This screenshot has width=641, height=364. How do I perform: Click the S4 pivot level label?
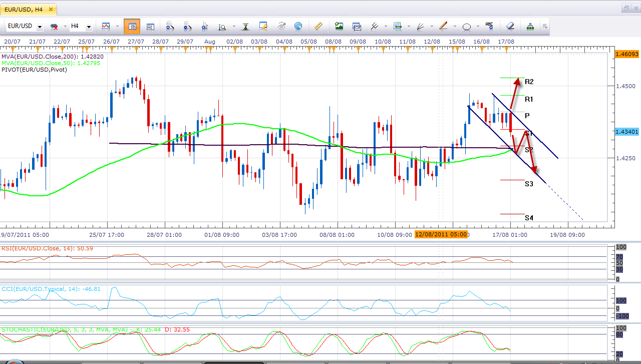(x=529, y=218)
